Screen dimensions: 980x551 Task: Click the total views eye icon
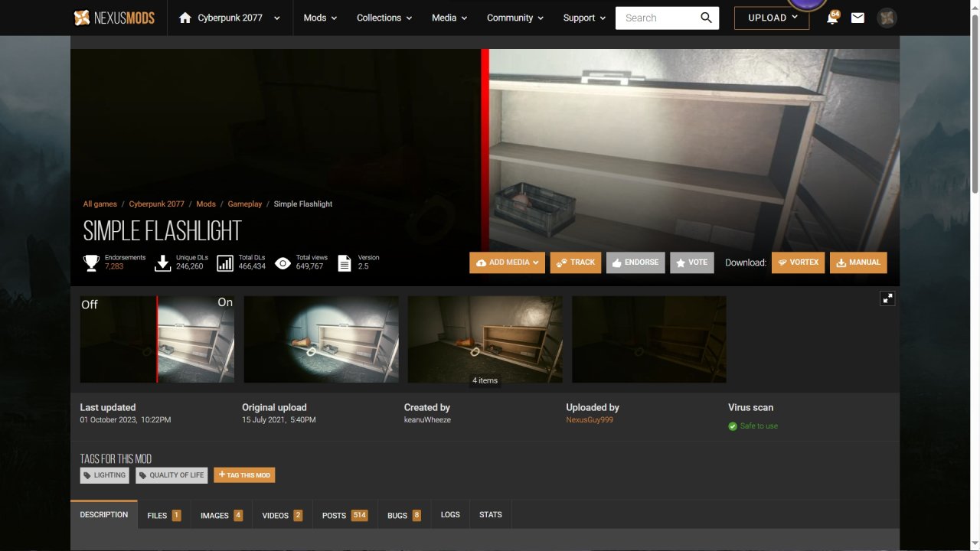(283, 263)
